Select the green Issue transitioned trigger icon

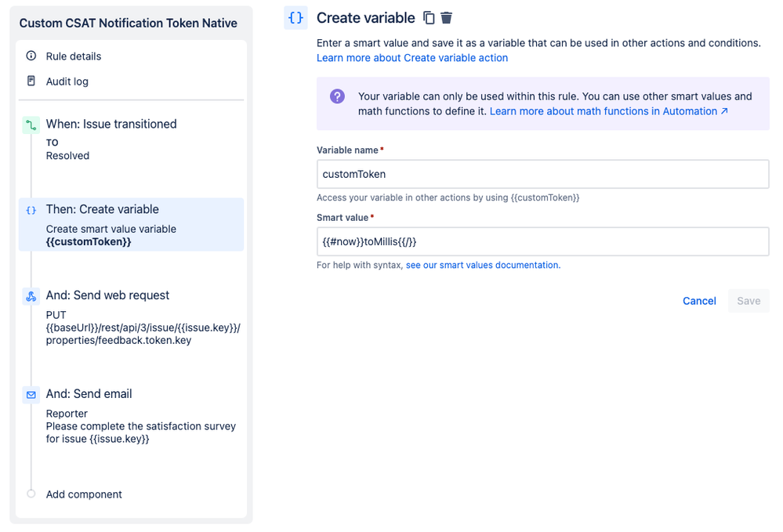click(31, 125)
